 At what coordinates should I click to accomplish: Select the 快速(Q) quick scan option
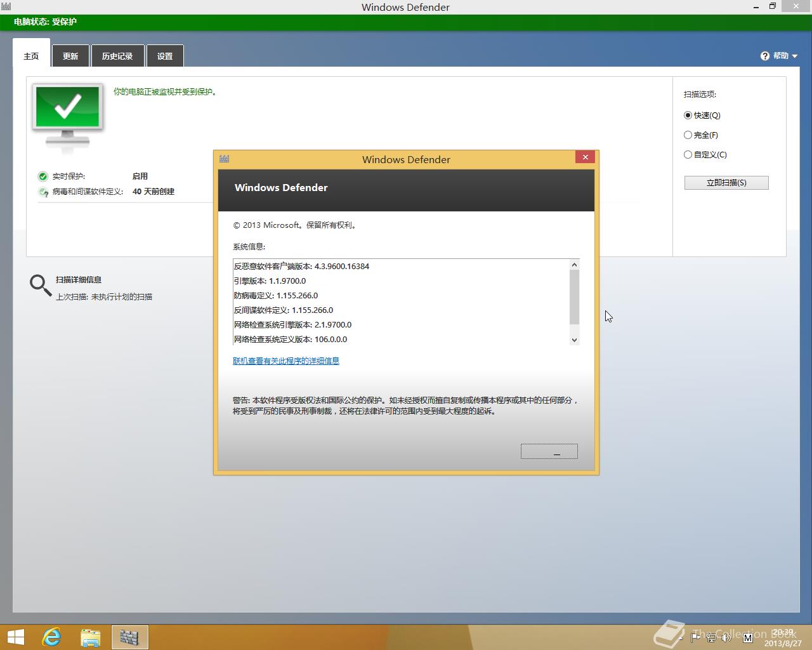pos(702,116)
